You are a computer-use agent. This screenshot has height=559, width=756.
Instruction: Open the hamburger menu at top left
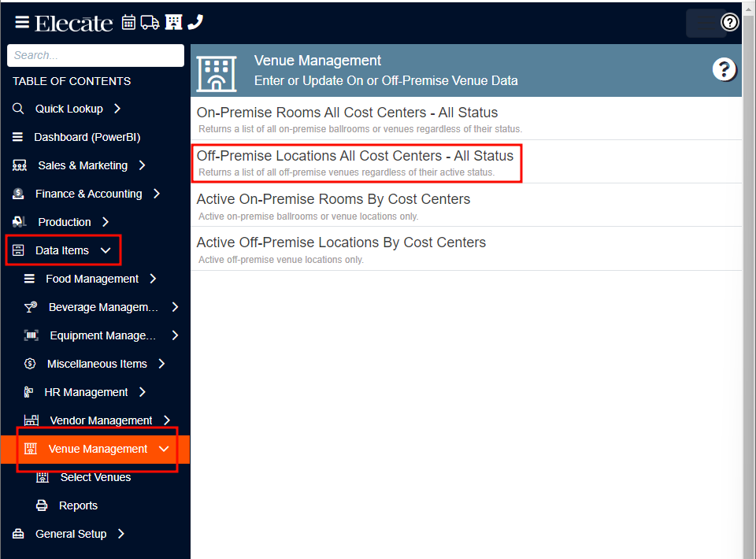point(22,22)
